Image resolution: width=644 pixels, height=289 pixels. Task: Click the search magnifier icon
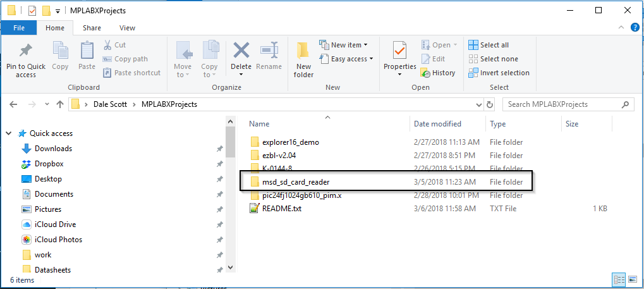[624, 104]
